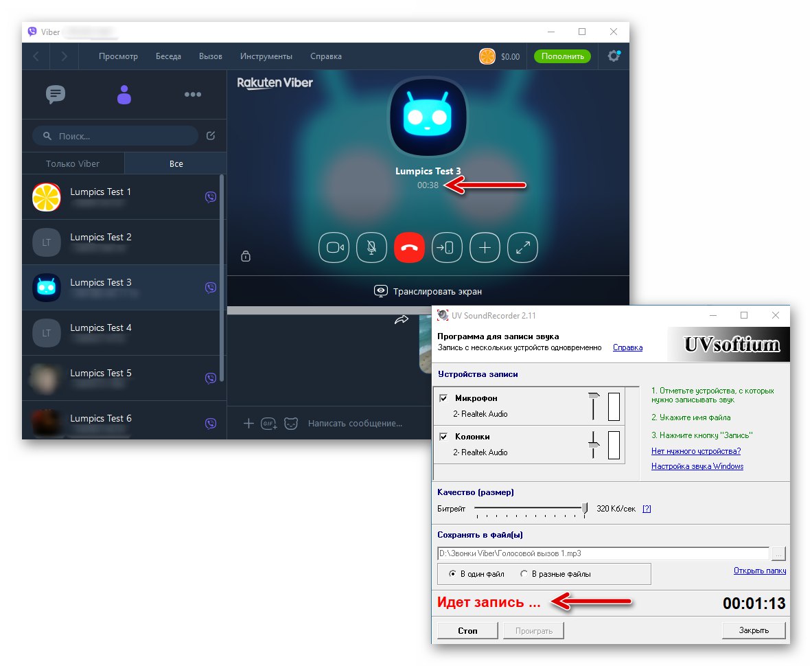The height and width of the screenshot is (666, 812).
Task: Uncheck the Колонки recording device checkbox
Action: click(443, 437)
